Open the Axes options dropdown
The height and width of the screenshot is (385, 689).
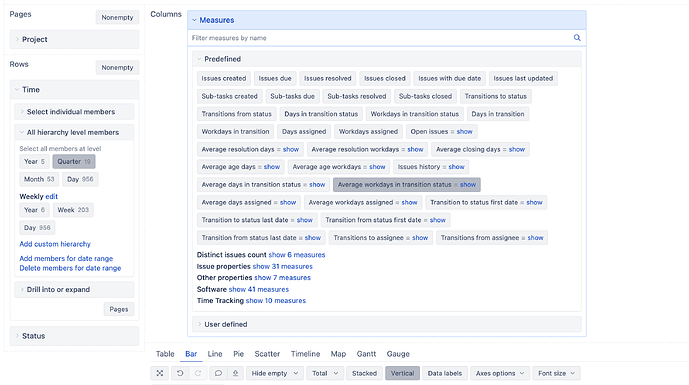500,373
